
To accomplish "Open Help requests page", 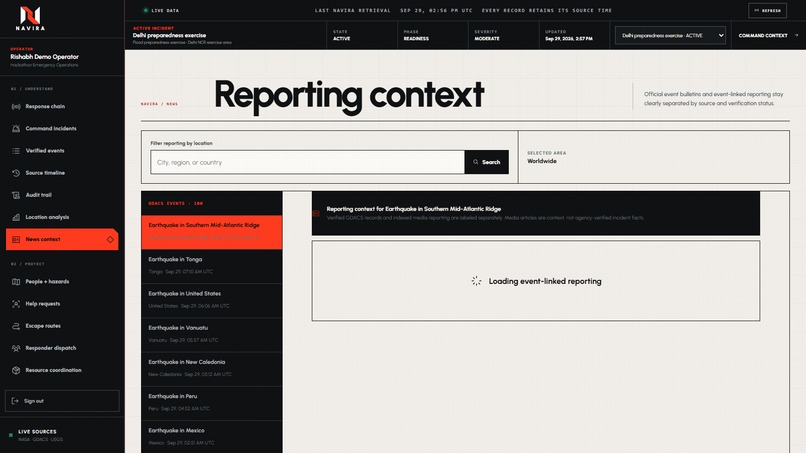I will pyautogui.click(x=62, y=303).
